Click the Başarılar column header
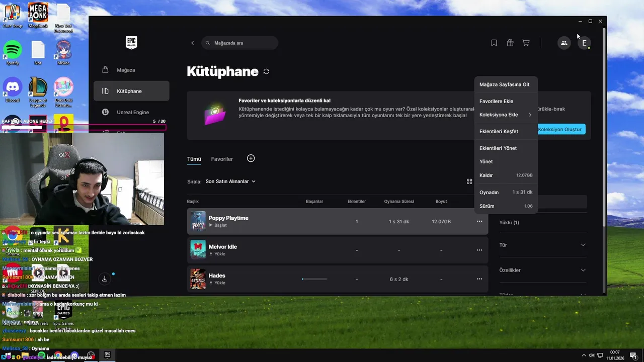Image resolution: width=644 pixels, height=362 pixels. [314, 202]
